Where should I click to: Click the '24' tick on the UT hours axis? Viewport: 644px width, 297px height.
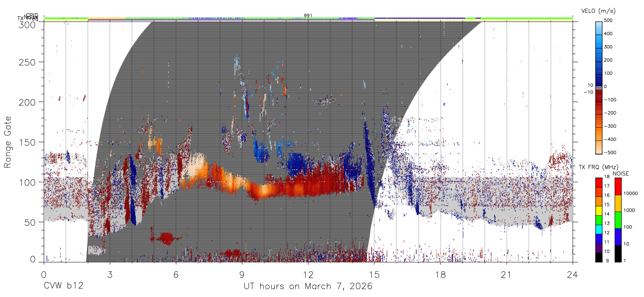coord(573,274)
